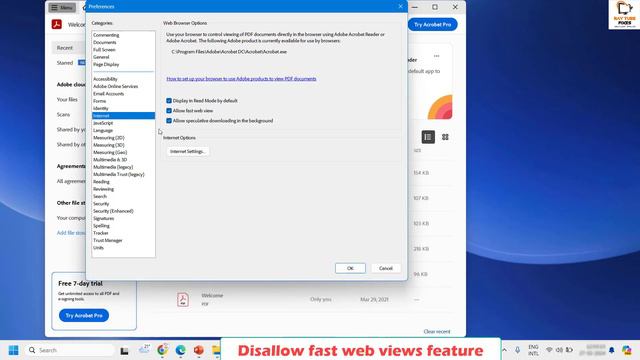Cancel the Preferences dialog

pos(385,268)
